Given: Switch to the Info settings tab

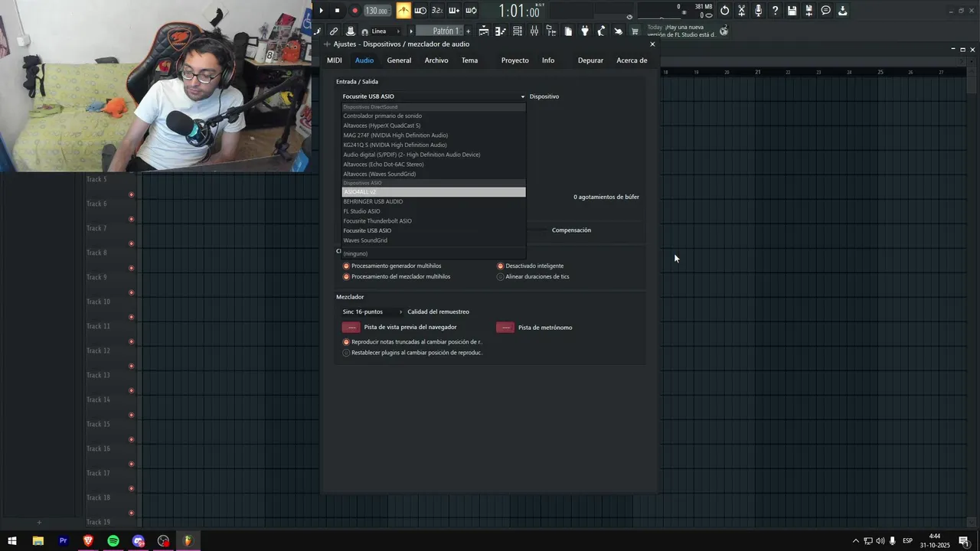Looking at the screenshot, I should click(x=548, y=60).
